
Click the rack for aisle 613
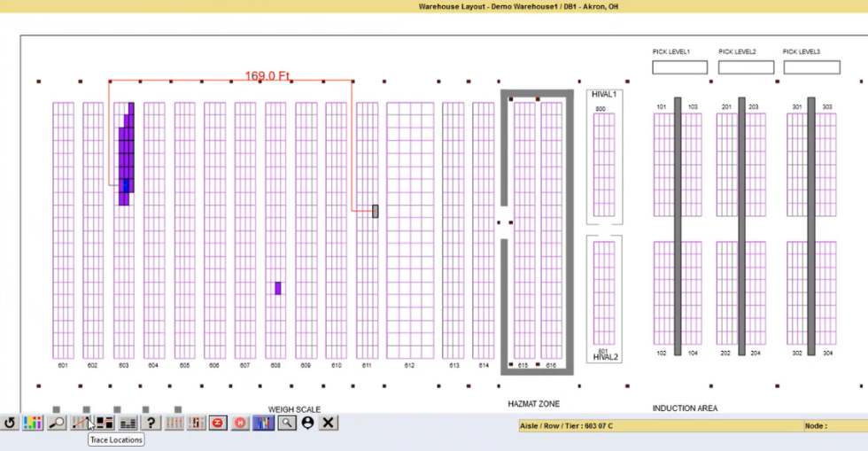(x=453, y=230)
